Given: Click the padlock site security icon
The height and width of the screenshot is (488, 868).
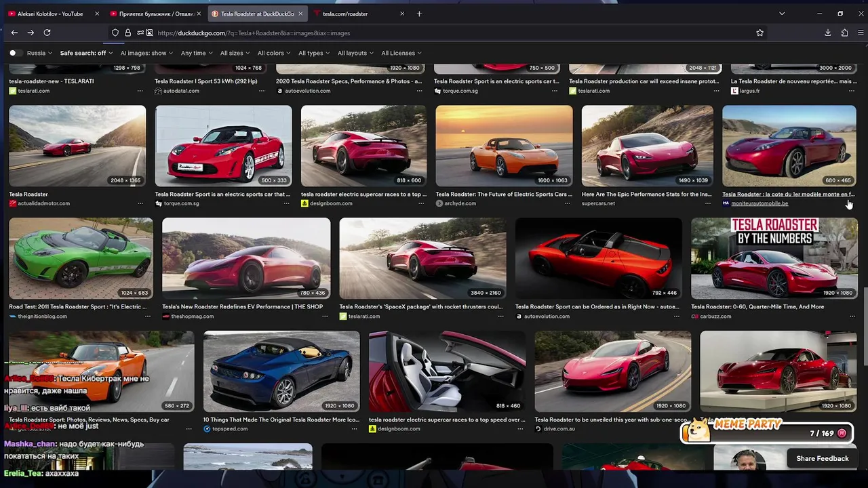Looking at the screenshot, I should (127, 33).
